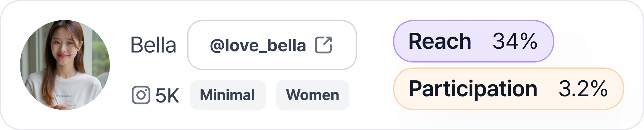Click the Instagram logo icon
Screen dimensions: 644x130
coord(141,95)
